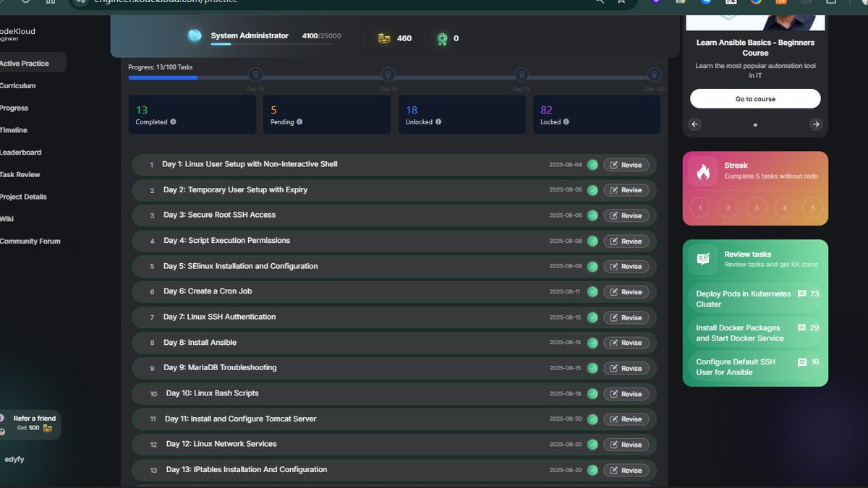Select streak circle number 5
Viewport: 868px width, 488px height.
point(812,208)
